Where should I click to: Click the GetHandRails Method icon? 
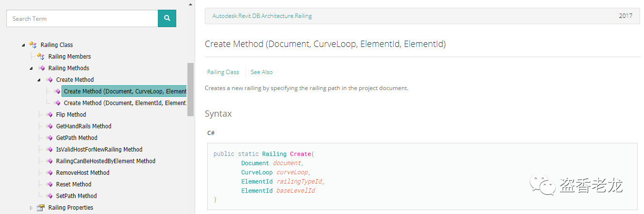49,126
